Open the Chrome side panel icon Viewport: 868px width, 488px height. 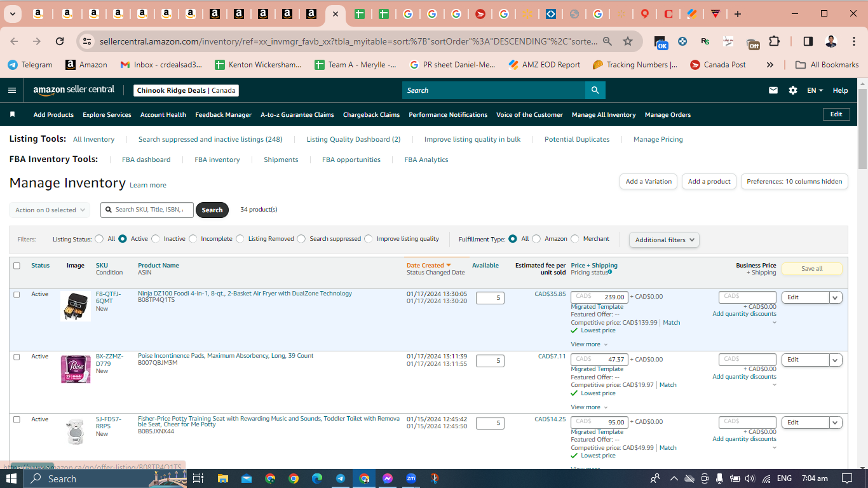808,41
